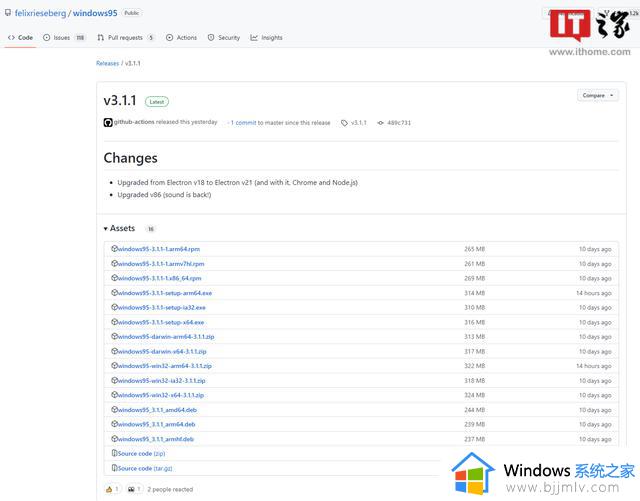Download windows95-3.1.1-setup-arm64.exe
640x501 pixels.
[164, 293]
